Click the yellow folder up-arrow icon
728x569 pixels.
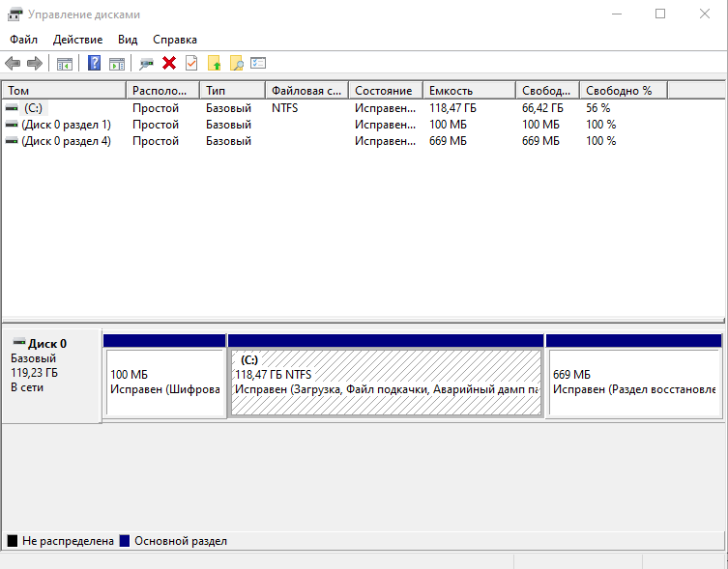(214, 63)
